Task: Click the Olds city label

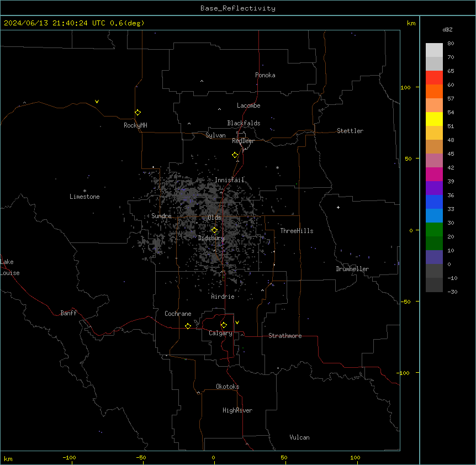Action: tap(214, 218)
